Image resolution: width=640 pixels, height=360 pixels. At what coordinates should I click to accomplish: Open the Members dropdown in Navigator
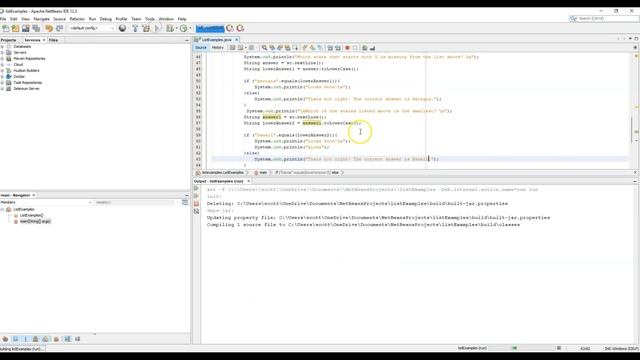46,202
